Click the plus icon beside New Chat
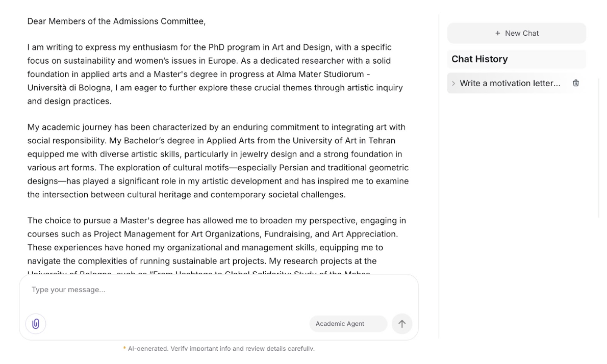The height and width of the screenshot is (364, 607). 498,33
